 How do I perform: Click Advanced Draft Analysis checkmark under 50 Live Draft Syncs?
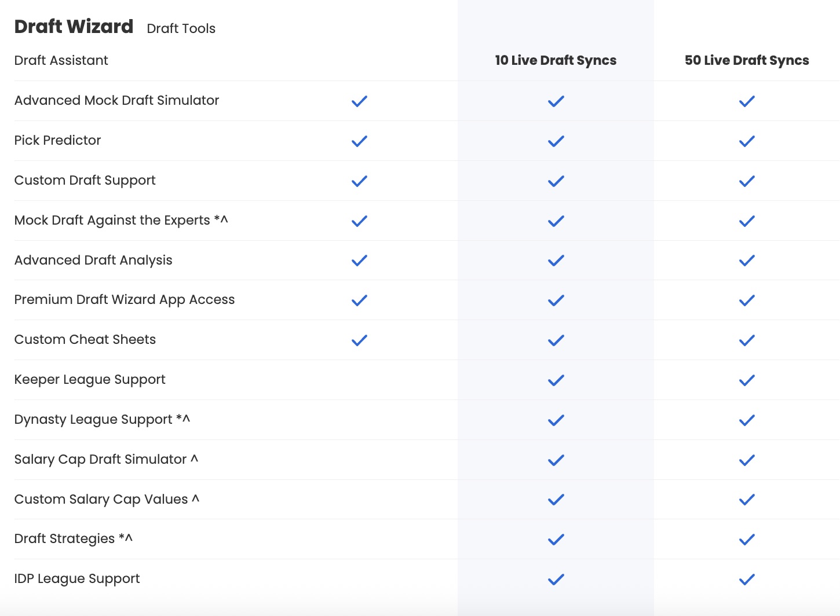747,261
